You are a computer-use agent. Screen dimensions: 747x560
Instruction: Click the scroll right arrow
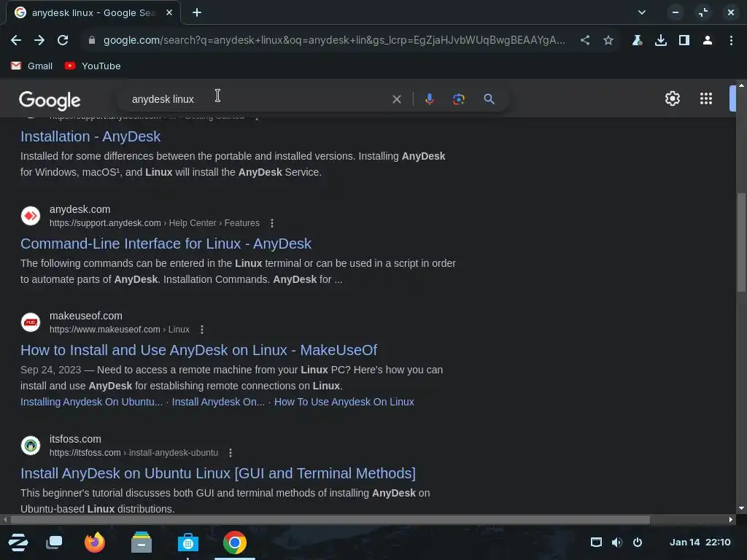(731, 519)
